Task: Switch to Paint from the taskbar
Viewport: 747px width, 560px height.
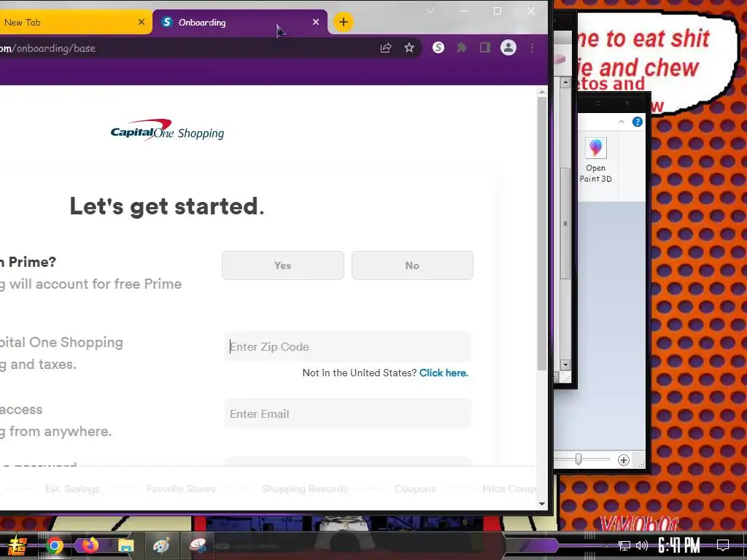Action: [161, 545]
